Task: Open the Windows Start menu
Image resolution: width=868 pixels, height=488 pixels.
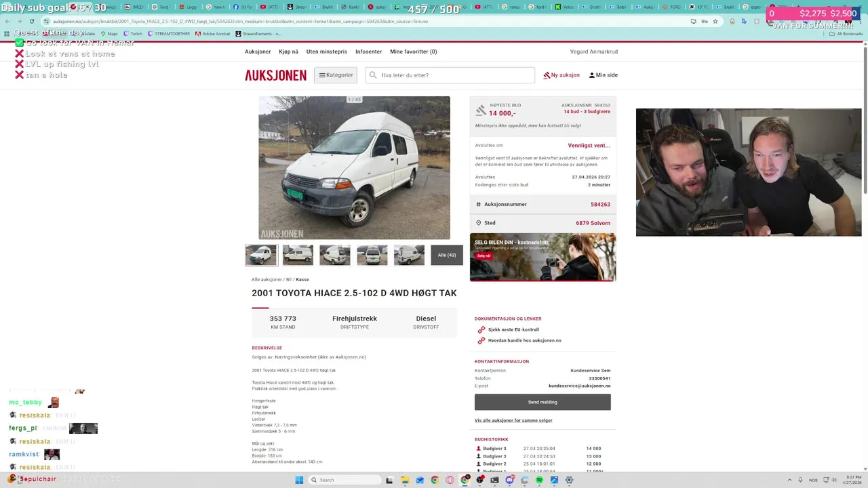Action: (x=299, y=480)
